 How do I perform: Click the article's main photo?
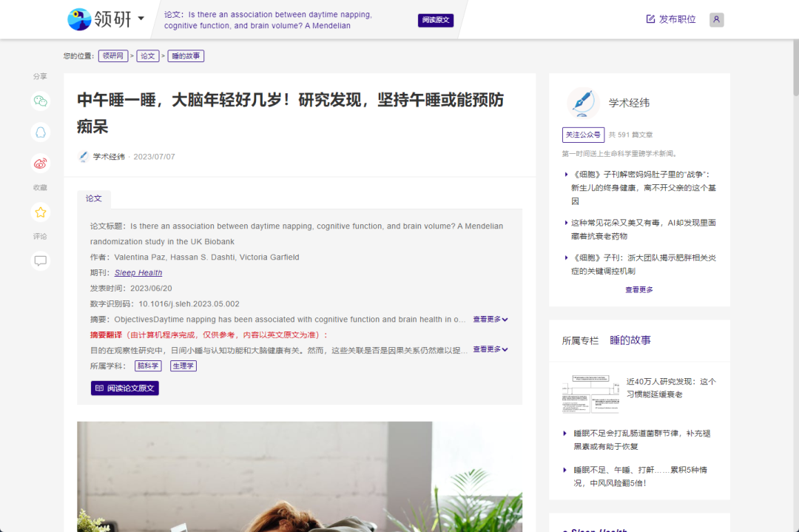(300, 477)
